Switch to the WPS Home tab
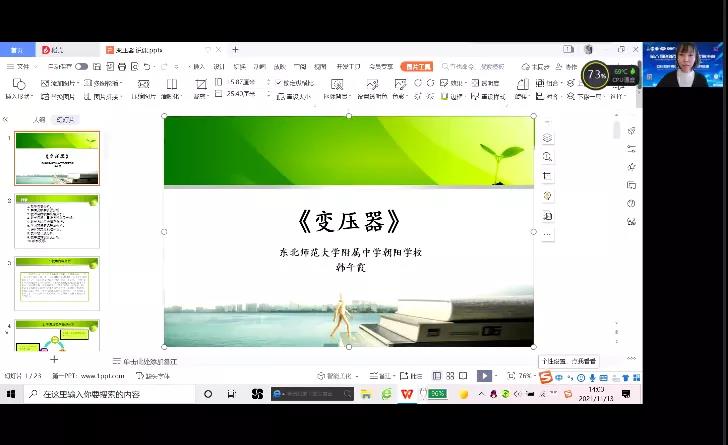Viewport: 728px width, 445px height. pos(17,50)
